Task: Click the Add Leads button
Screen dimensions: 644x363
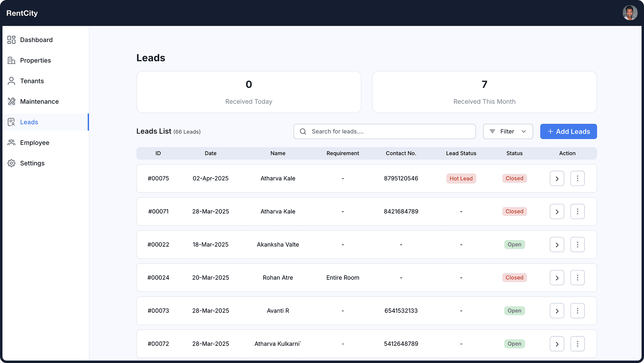Action: (568, 131)
